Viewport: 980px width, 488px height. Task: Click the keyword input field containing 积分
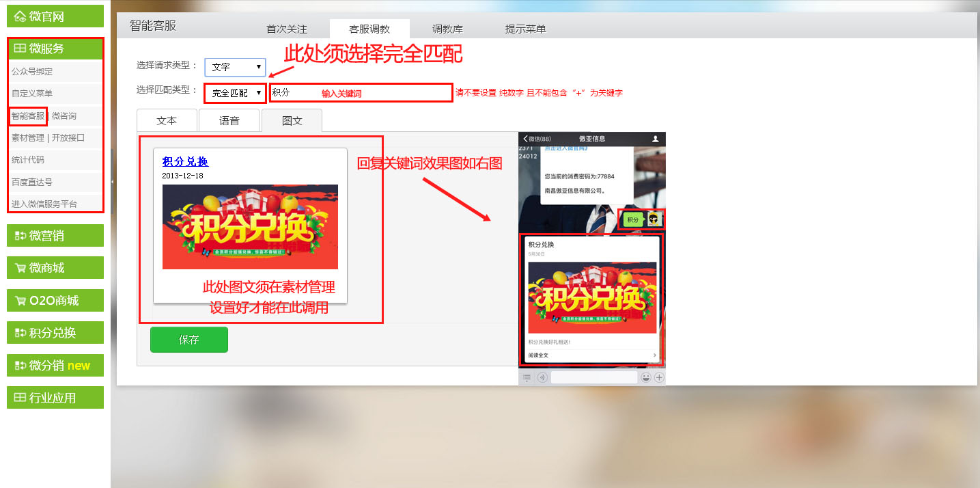coord(361,93)
